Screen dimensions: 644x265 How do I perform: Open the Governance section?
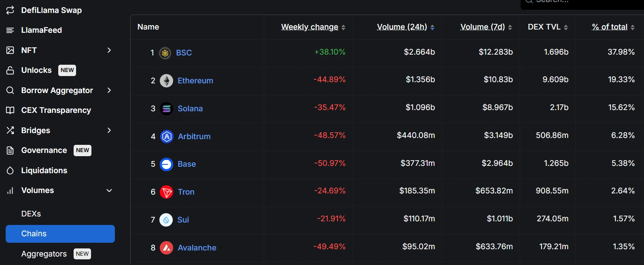(44, 151)
